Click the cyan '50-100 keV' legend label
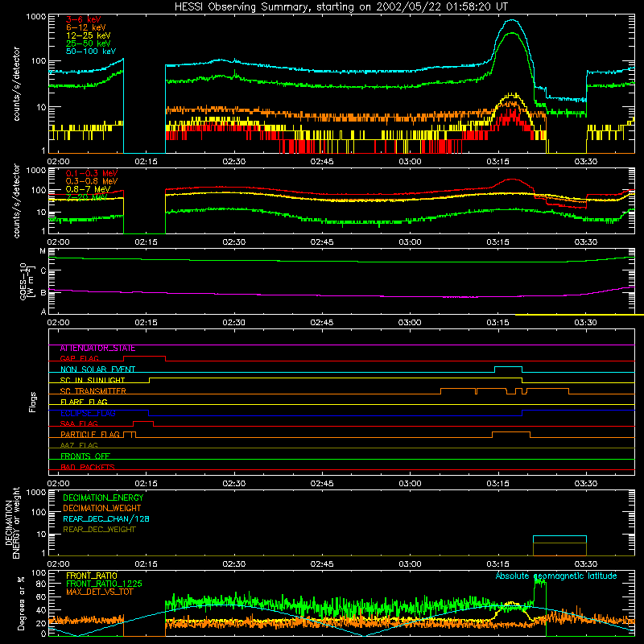644x644 pixels. (91, 51)
